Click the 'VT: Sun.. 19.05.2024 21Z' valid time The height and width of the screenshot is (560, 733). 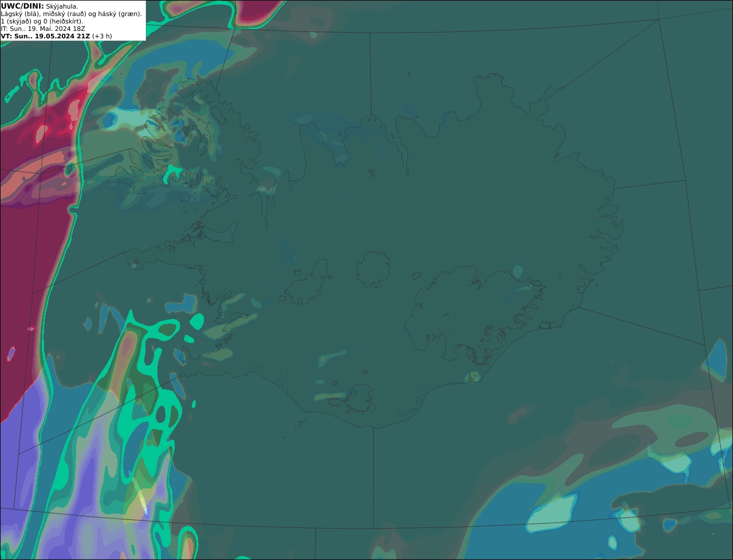click(x=45, y=36)
